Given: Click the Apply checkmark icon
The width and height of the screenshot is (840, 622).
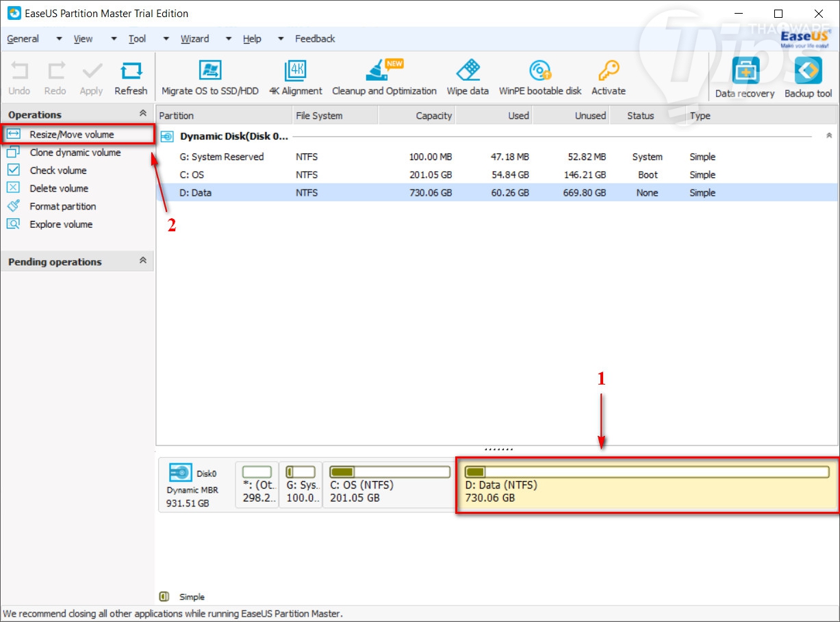Looking at the screenshot, I should (91, 71).
